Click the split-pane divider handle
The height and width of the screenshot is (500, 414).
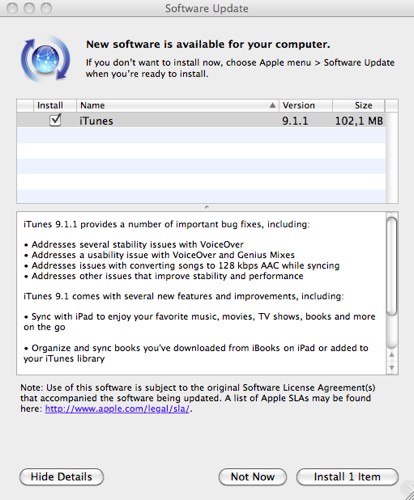[207, 207]
